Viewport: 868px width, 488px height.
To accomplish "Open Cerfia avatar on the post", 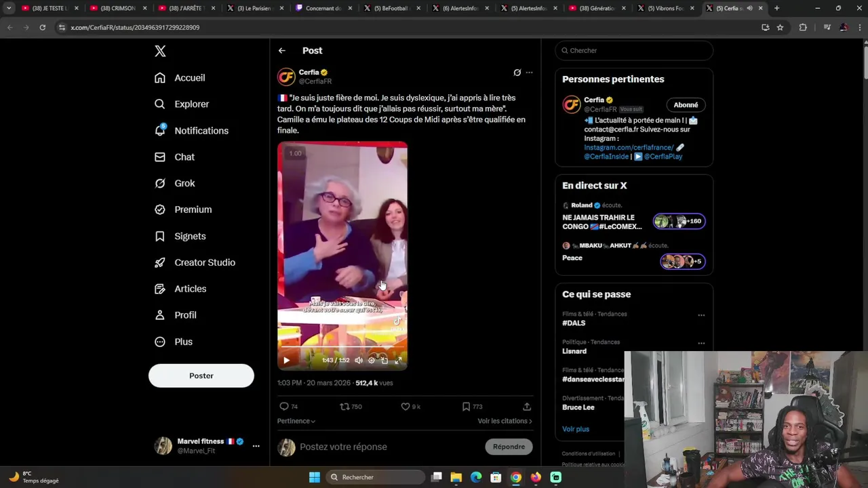I will pos(286,77).
